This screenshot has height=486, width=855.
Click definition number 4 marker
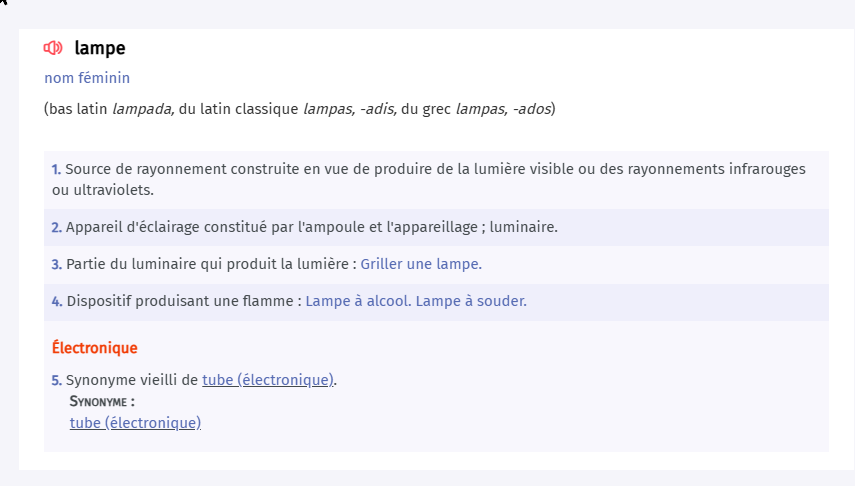pyautogui.click(x=56, y=301)
